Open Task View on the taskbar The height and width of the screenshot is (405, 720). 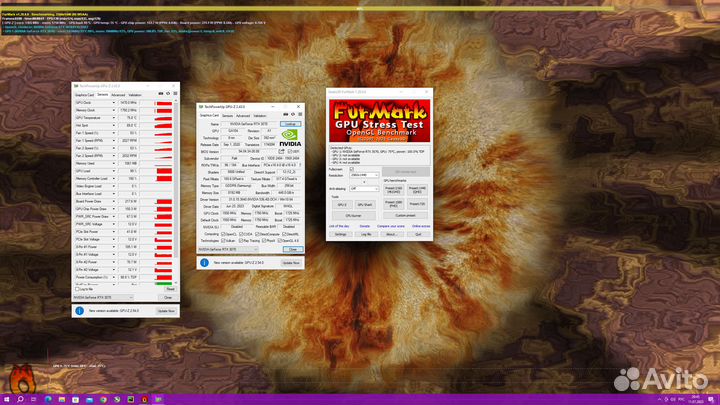(x=34, y=399)
